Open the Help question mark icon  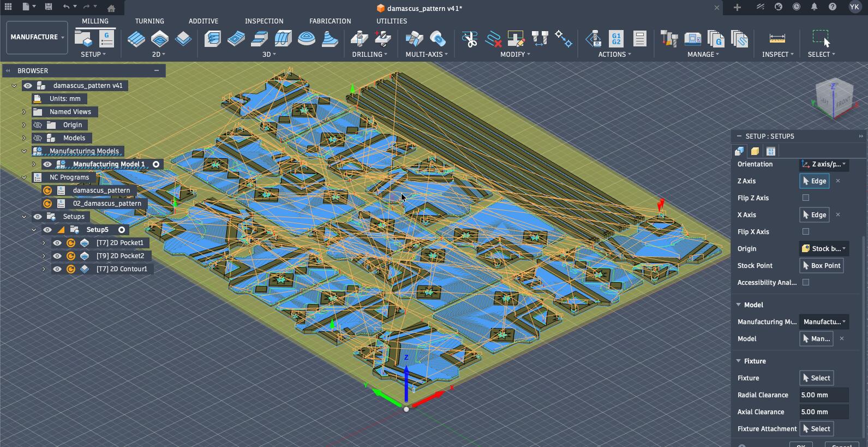point(833,7)
